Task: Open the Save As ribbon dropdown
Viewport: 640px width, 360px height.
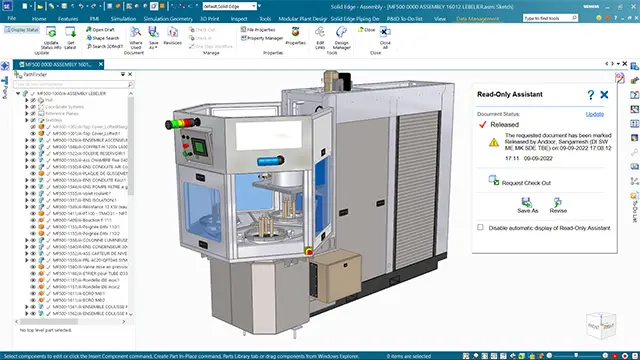Action: click(153, 47)
